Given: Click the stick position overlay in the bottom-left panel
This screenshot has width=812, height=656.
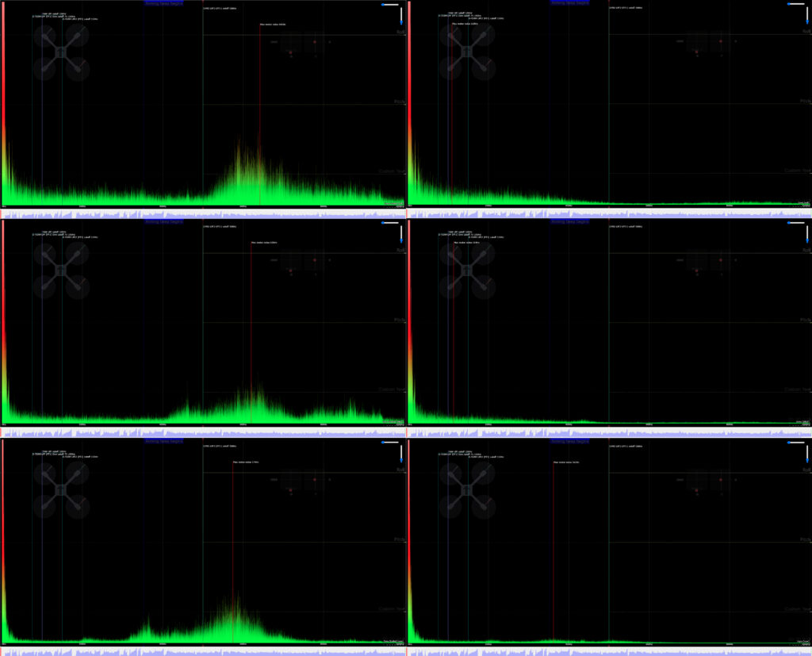Looking at the screenshot, I should click(303, 484).
